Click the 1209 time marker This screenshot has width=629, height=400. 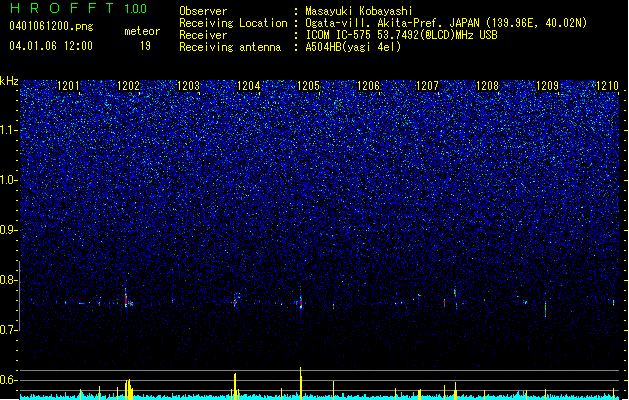(547, 86)
